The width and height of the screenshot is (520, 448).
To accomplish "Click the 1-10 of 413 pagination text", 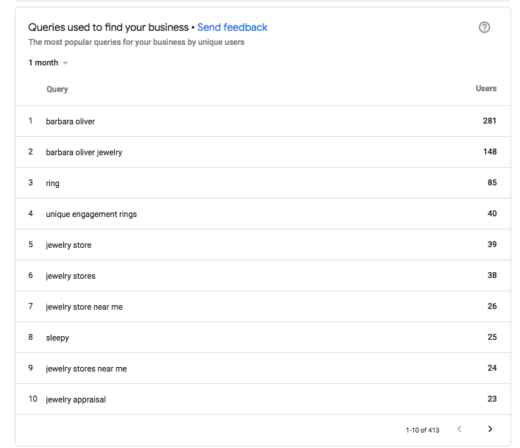I will point(422,430).
